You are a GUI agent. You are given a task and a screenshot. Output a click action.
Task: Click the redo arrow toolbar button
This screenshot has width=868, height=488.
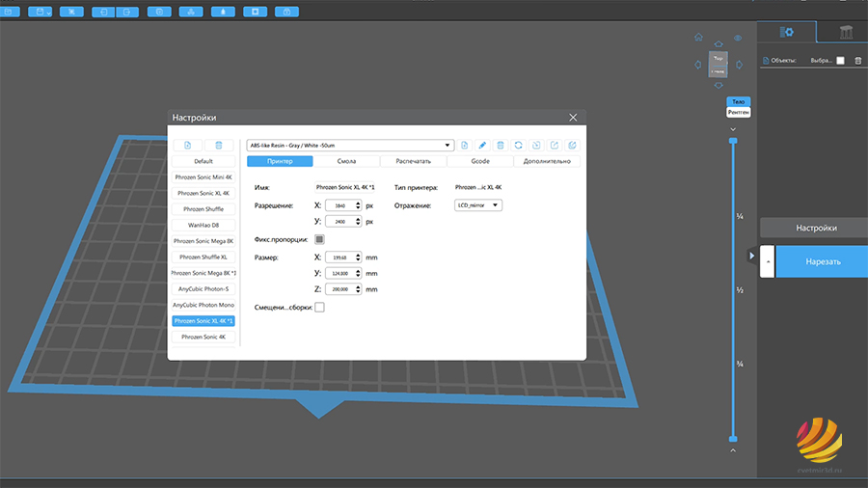[126, 12]
